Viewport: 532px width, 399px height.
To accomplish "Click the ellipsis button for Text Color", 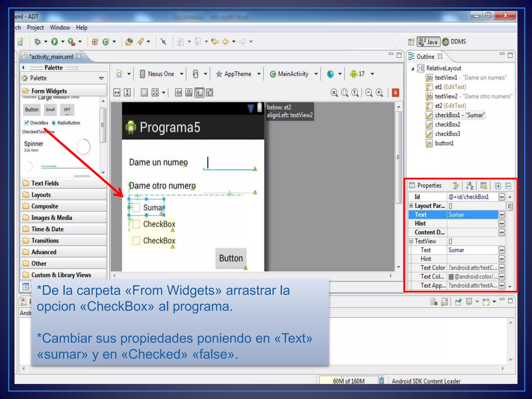I will point(502,268).
